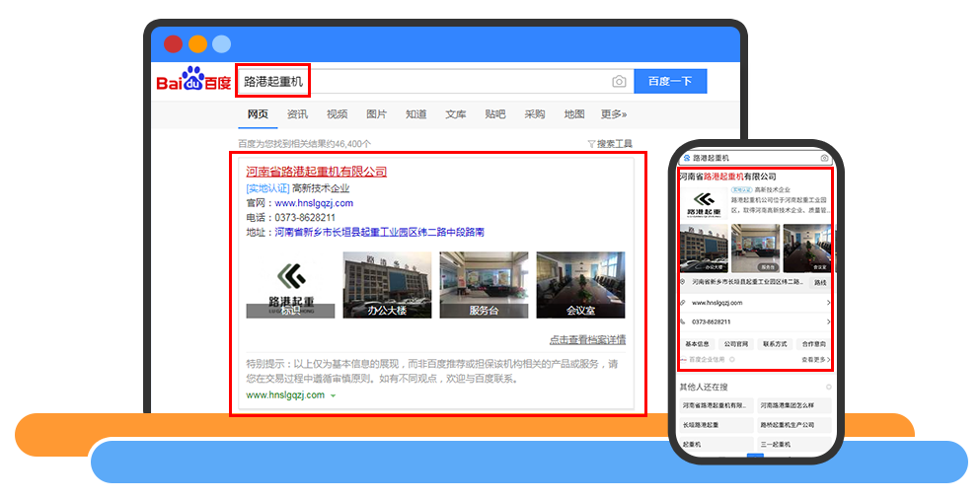Click the phone number 0373-8628211 text
980x499 pixels.
305,218
